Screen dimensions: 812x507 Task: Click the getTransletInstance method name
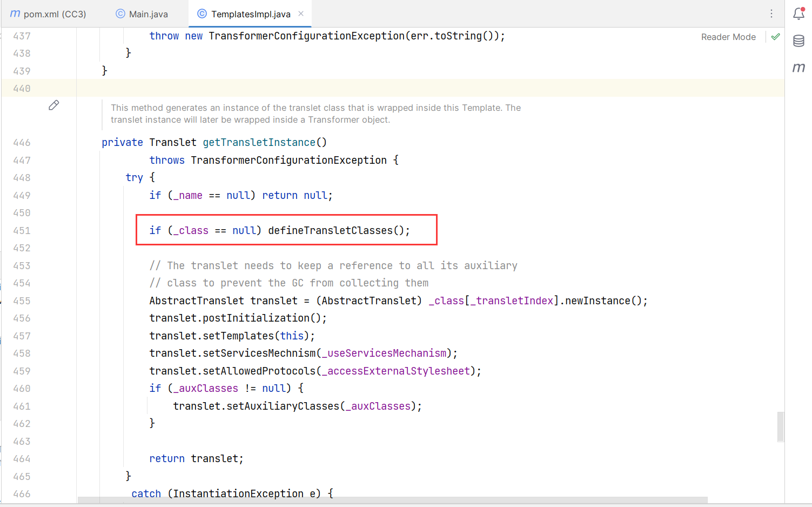tap(259, 142)
